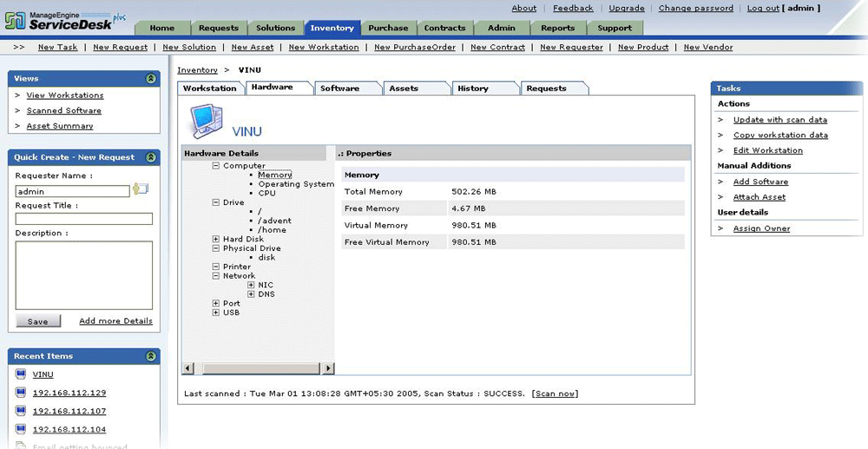Screen dimensions: 868x449
Task: Click the Scan now link
Action: click(555, 393)
